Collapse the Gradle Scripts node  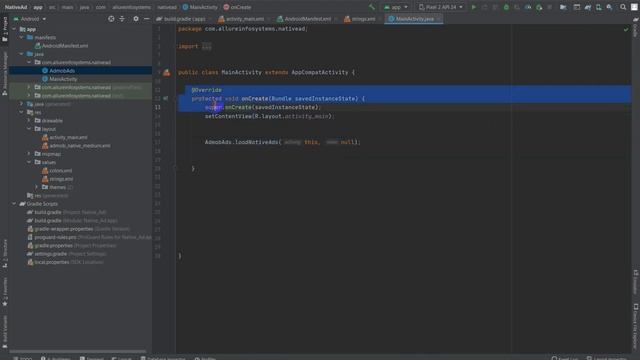14,204
